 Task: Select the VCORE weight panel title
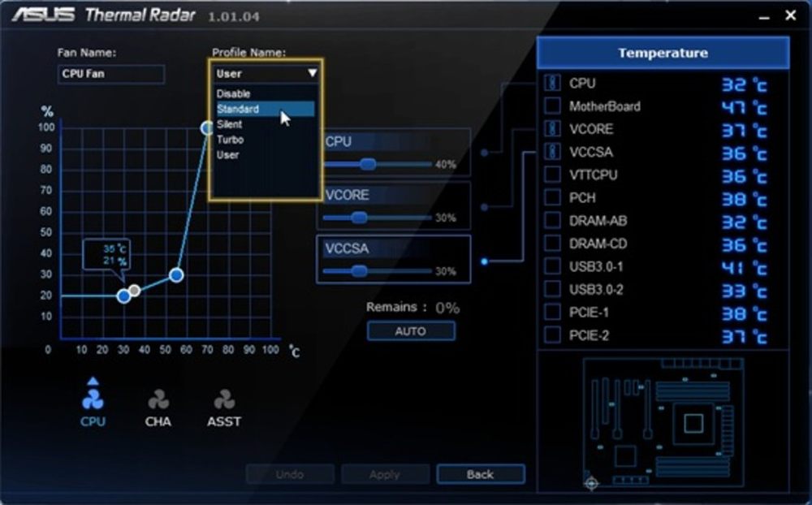pyautogui.click(x=347, y=196)
